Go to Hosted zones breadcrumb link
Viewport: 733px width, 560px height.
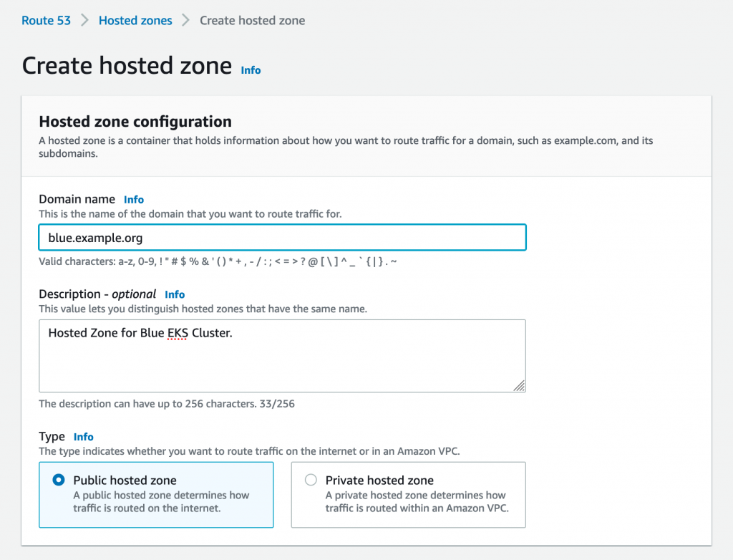tap(135, 21)
